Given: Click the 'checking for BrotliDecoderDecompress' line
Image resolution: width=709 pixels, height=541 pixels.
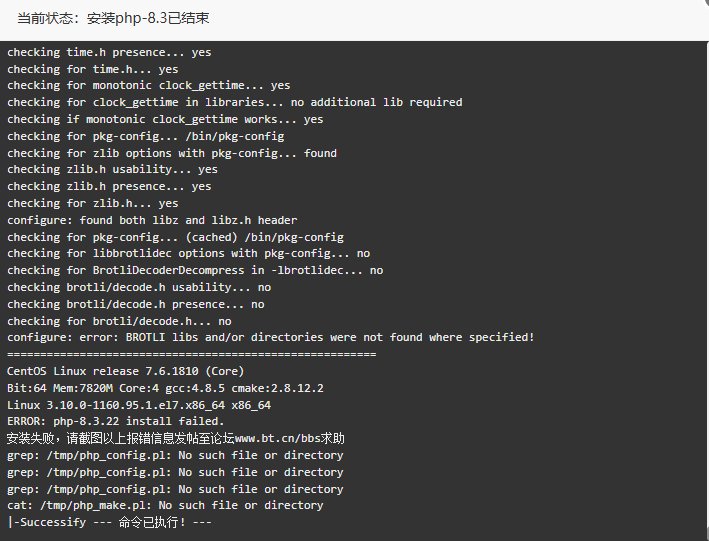Looking at the screenshot, I should 195,270.
